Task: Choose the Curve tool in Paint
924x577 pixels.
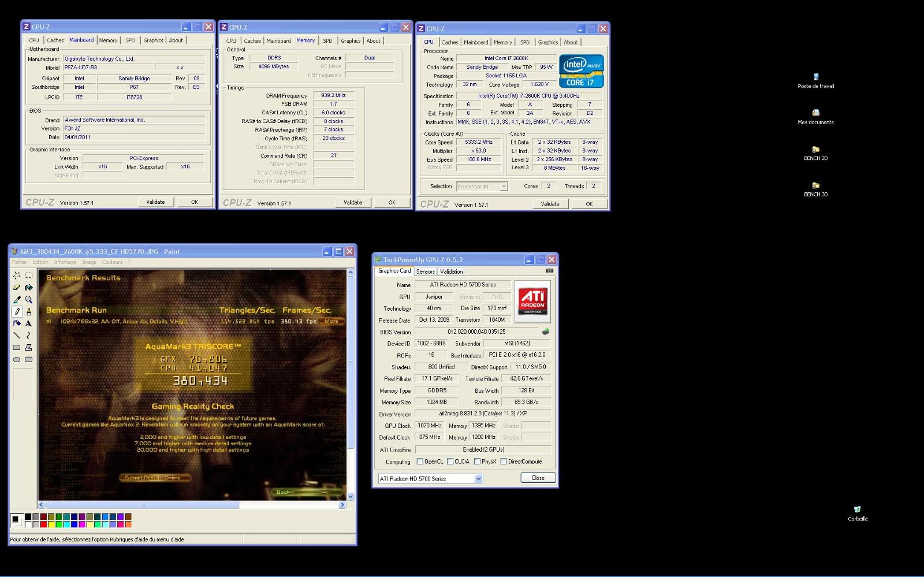Action: click(28, 336)
